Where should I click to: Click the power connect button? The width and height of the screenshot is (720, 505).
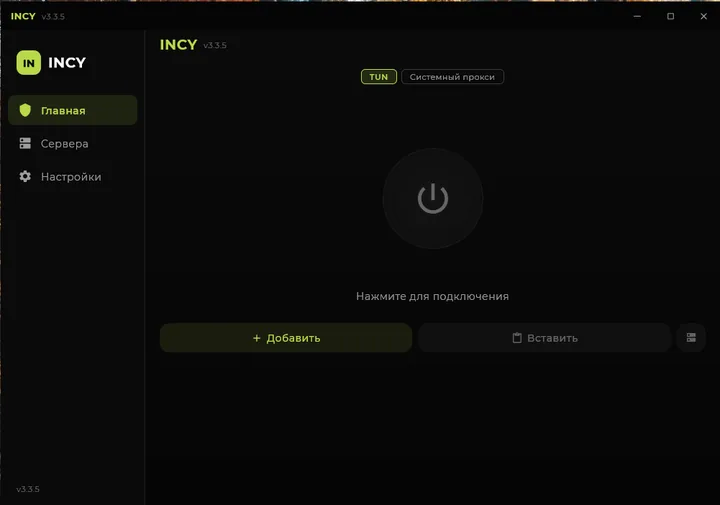433,198
